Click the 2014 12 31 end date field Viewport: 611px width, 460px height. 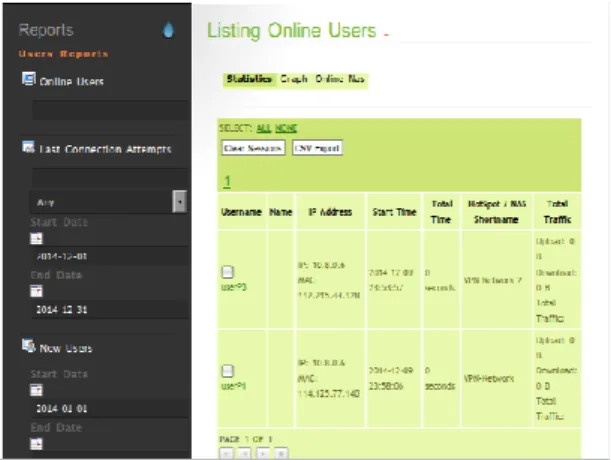110,310
